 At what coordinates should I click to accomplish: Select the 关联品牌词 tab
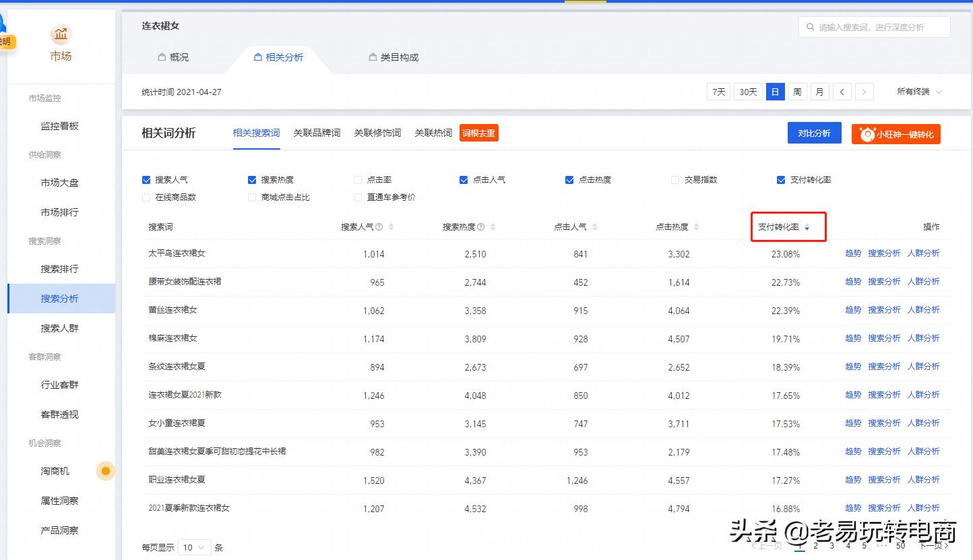point(317,133)
